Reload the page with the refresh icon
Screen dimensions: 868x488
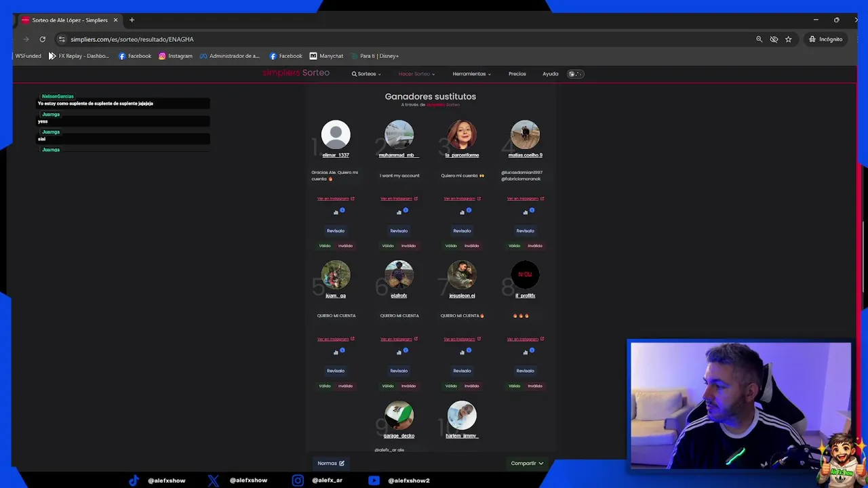42,39
